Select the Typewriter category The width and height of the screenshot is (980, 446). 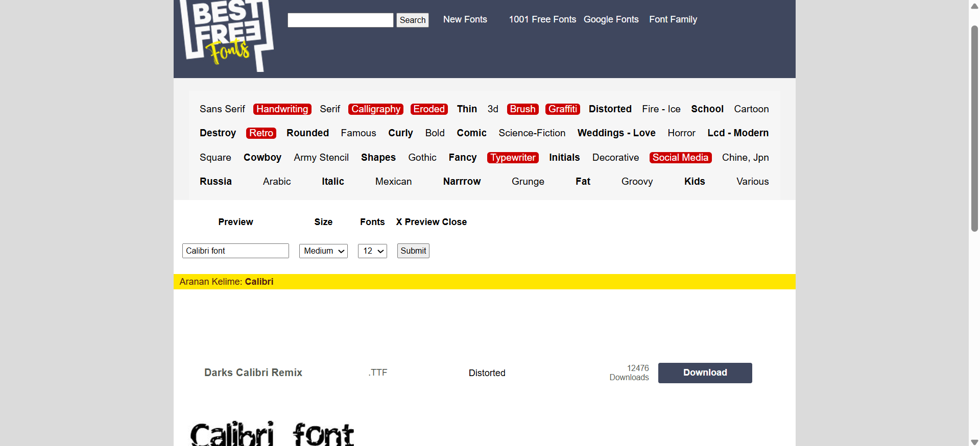click(513, 158)
